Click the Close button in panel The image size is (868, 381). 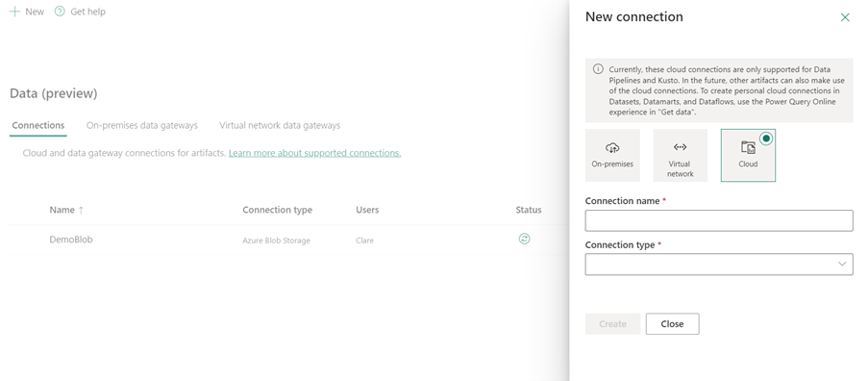tap(672, 324)
